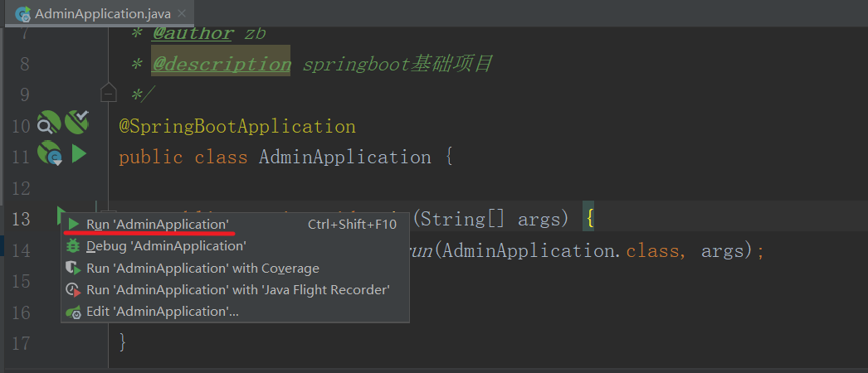Viewport: 868px width, 373px height.
Task: Click the Spring class gutter icon on line 11
Action: [x=50, y=153]
